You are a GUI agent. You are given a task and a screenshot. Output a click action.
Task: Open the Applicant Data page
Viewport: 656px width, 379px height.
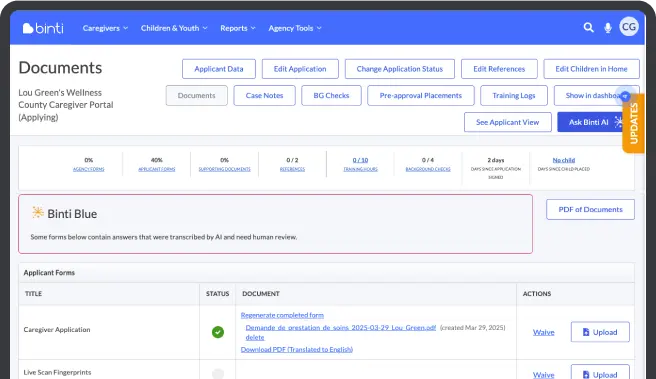219,69
